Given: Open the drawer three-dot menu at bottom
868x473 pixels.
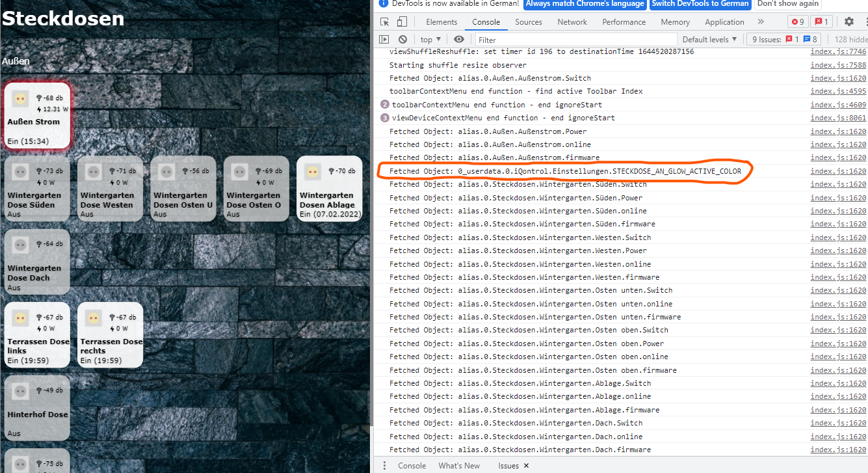Looking at the screenshot, I should tap(384, 466).
